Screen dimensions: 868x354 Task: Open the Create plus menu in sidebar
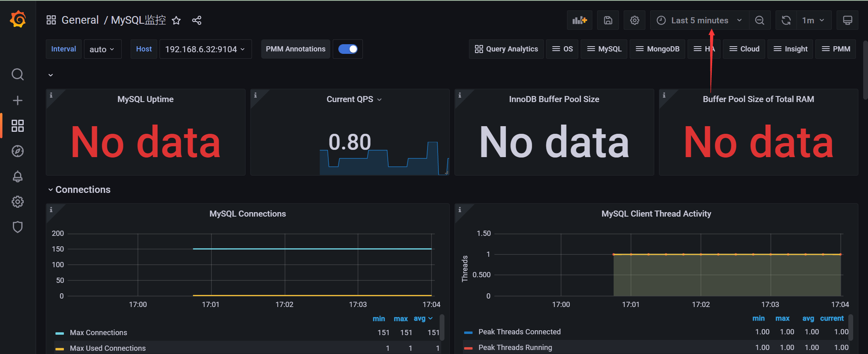point(18,100)
